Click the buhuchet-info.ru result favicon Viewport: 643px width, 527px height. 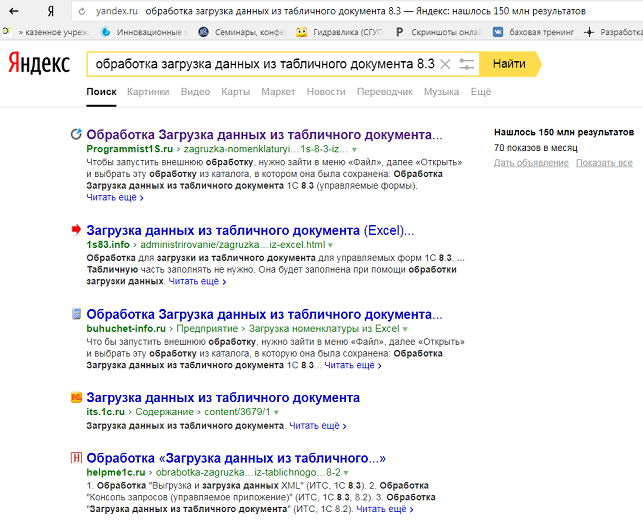tap(76, 314)
